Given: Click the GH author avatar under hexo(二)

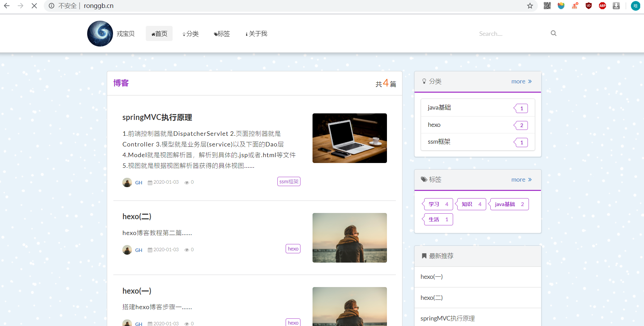Looking at the screenshot, I should [x=127, y=249].
